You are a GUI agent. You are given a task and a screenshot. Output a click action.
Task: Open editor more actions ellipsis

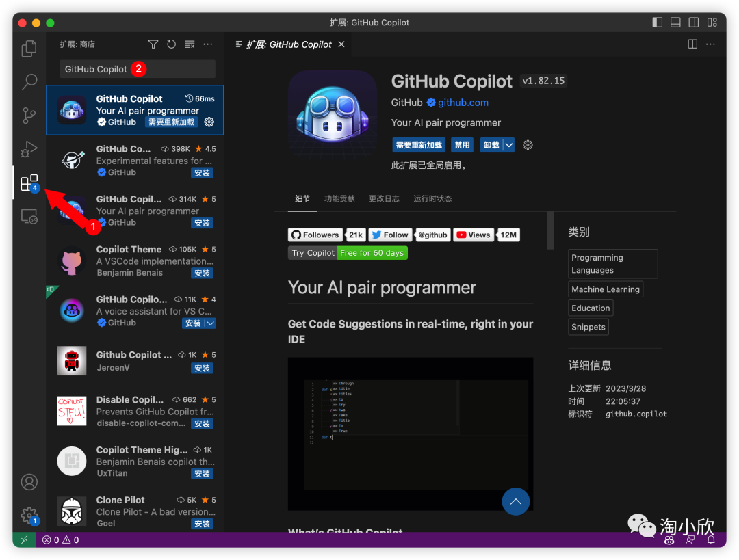tap(711, 44)
